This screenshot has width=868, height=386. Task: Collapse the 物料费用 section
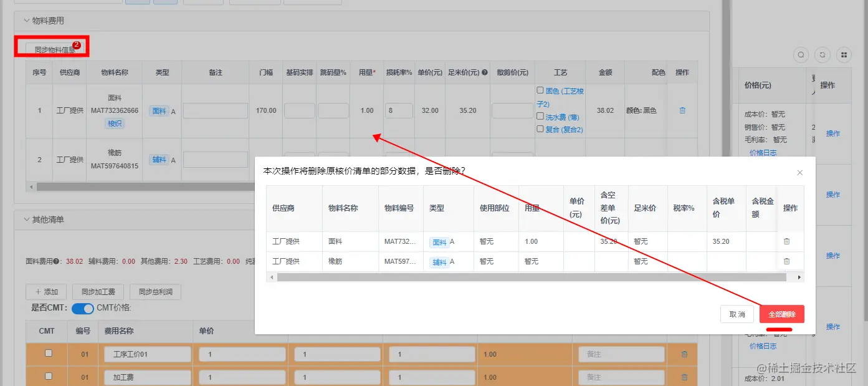point(27,21)
